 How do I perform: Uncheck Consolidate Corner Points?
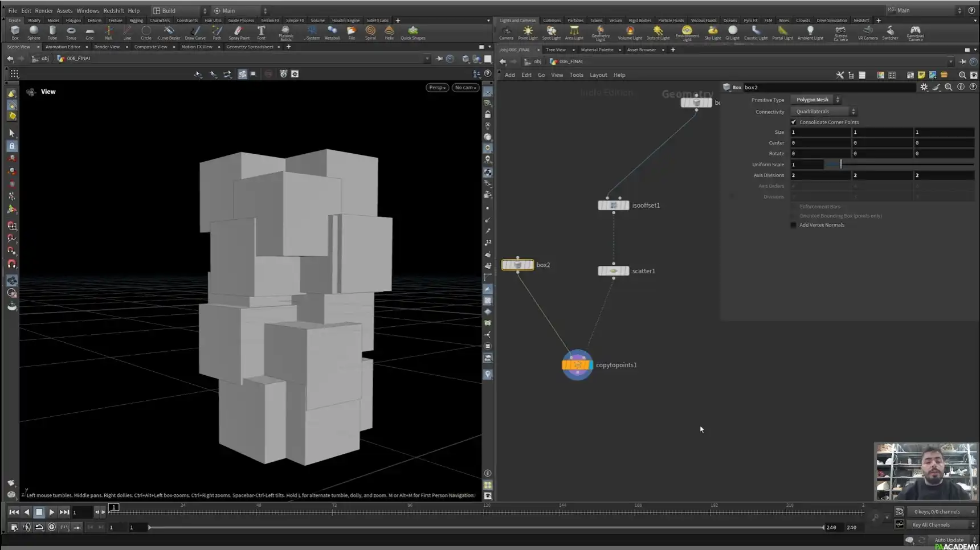coord(793,121)
